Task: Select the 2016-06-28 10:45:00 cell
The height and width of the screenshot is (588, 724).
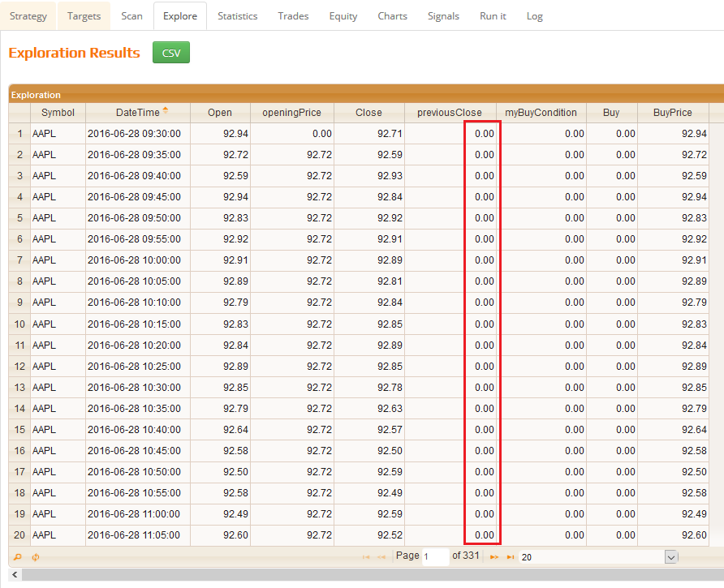Action: (x=138, y=451)
